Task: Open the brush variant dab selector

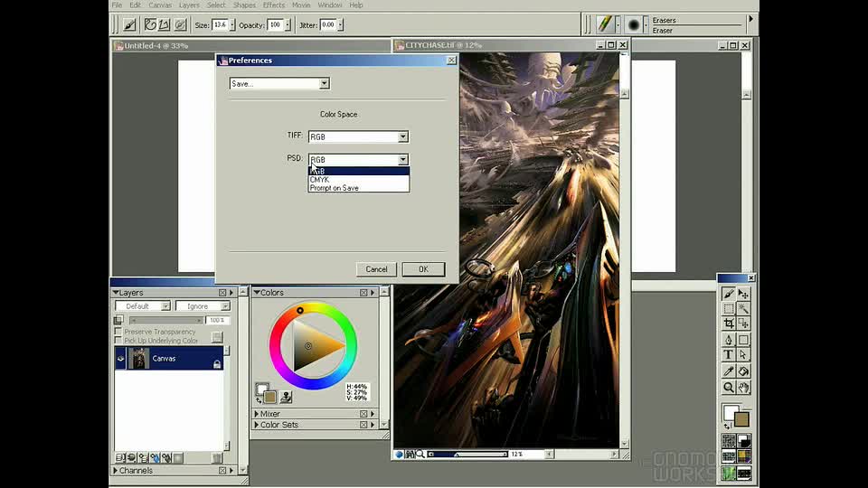Action: [x=634, y=25]
